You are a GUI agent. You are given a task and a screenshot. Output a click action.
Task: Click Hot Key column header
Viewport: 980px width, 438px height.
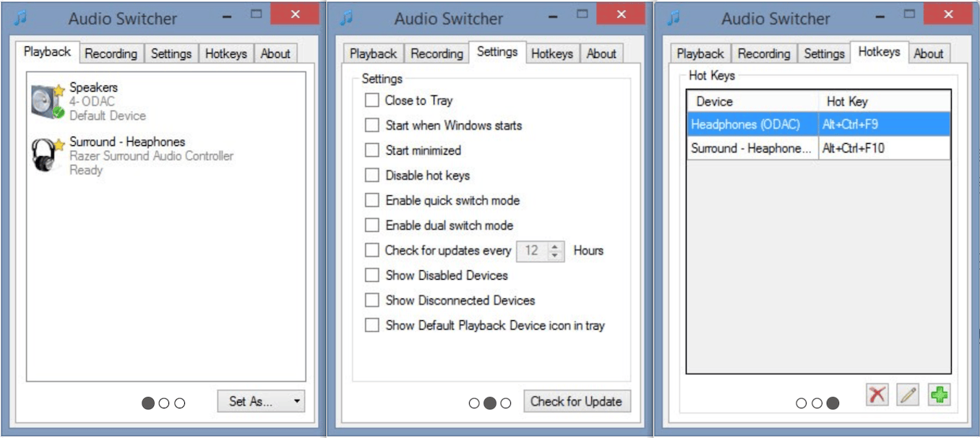tap(884, 101)
